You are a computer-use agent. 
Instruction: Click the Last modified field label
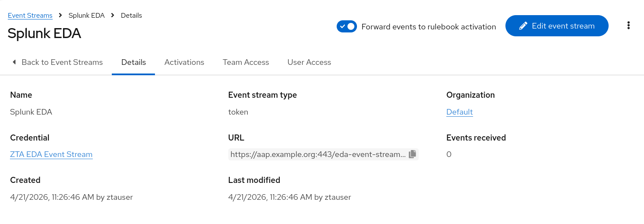254,180
